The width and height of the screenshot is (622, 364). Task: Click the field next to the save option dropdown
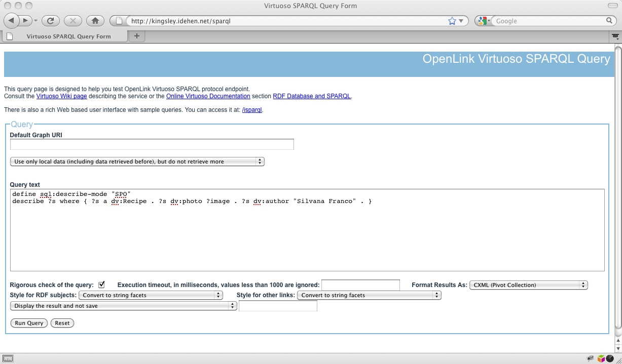point(278,306)
